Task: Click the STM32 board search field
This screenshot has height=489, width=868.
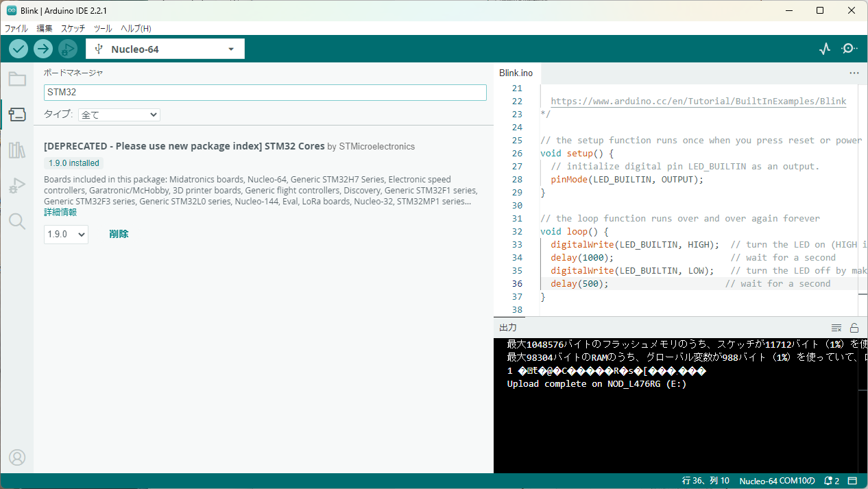Action: pyautogui.click(x=265, y=92)
